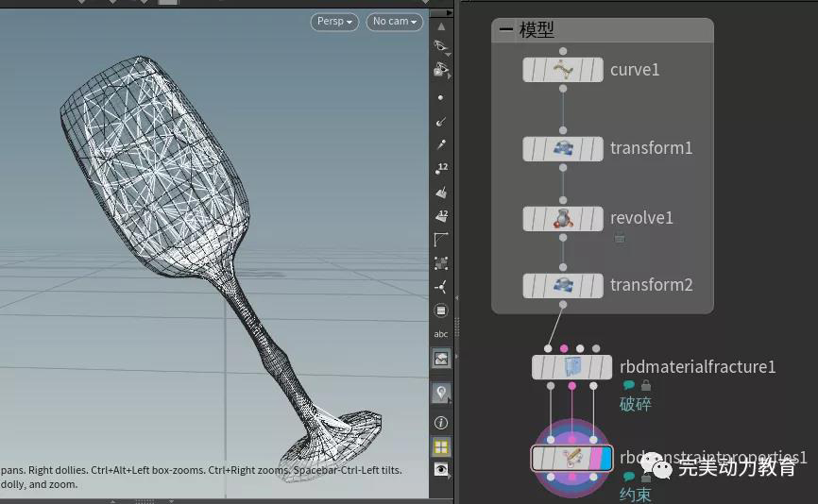
Task: Click the transform1 node icon
Action: [x=563, y=148]
